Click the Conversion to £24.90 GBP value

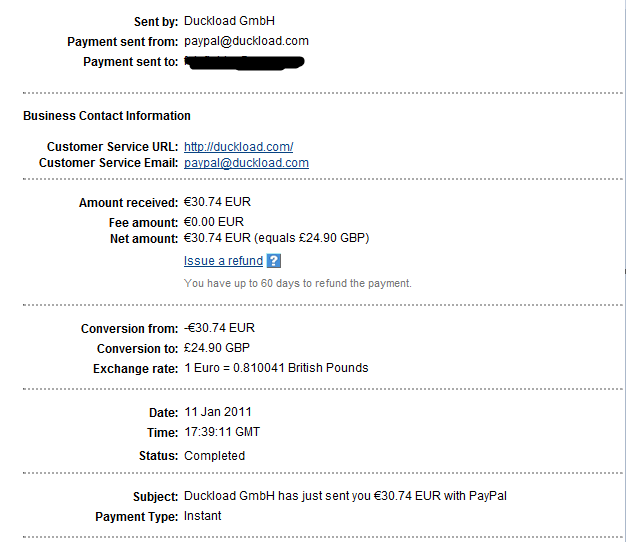coord(217,349)
